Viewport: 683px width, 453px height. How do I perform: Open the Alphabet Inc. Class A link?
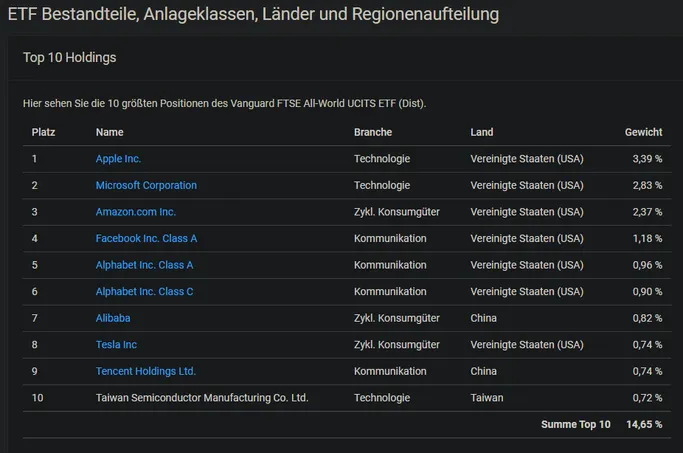pos(144,265)
